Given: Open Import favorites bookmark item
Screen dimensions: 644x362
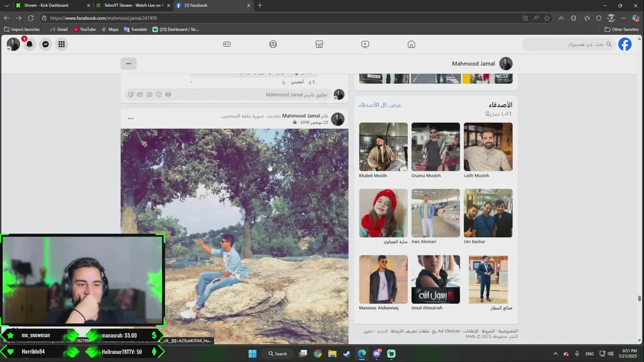Looking at the screenshot, I should tap(22, 29).
